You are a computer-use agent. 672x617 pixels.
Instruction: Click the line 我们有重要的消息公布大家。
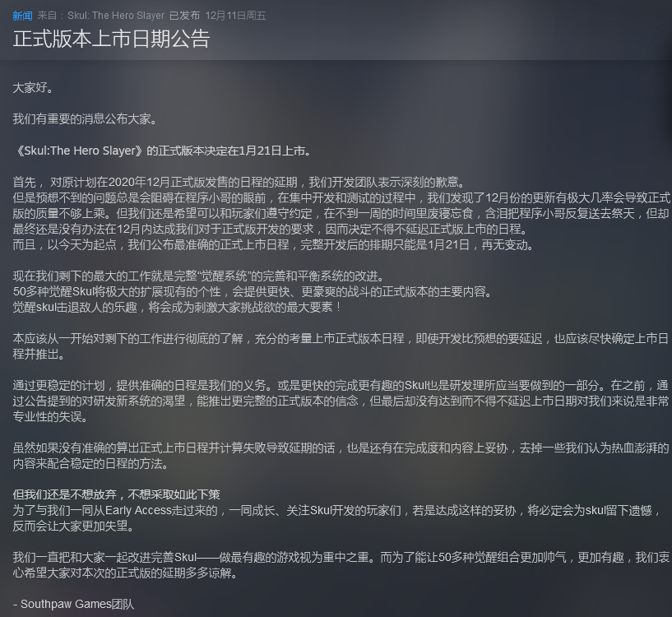[x=86, y=118]
